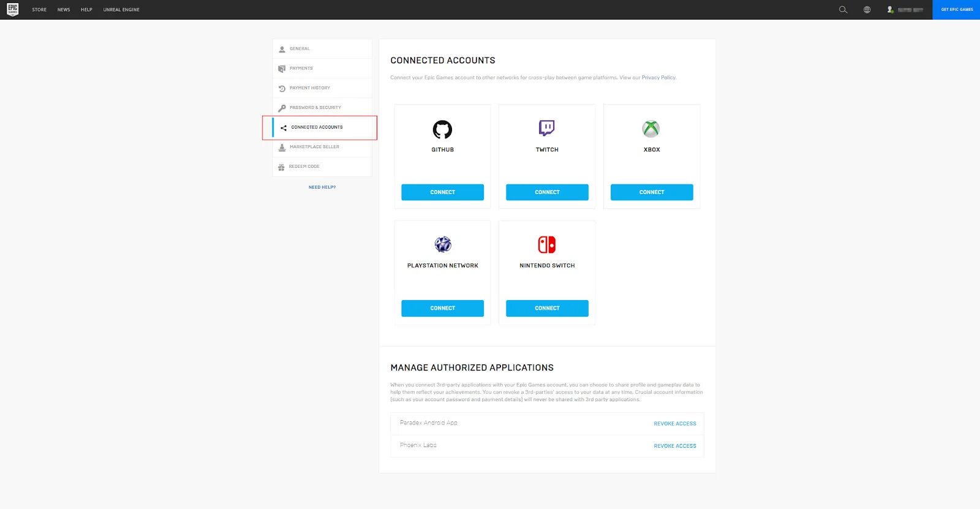The height and width of the screenshot is (509, 980).
Task: Click the PlayStation Network logo
Action: tap(443, 244)
